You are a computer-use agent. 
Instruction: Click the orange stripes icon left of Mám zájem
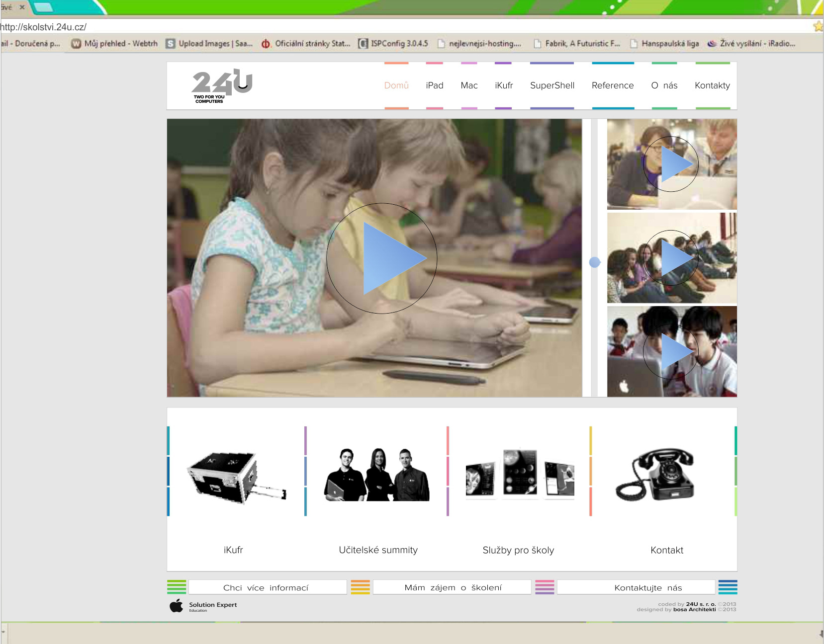(360, 587)
